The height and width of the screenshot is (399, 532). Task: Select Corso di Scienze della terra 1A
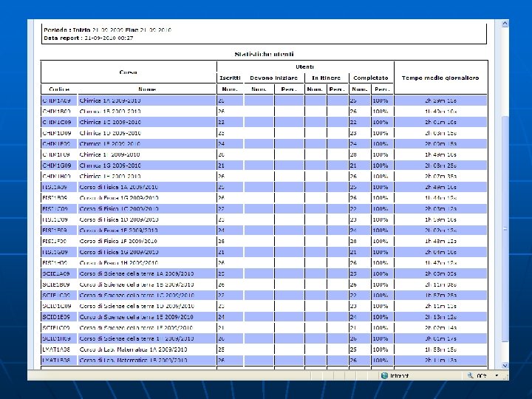pos(137,273)
